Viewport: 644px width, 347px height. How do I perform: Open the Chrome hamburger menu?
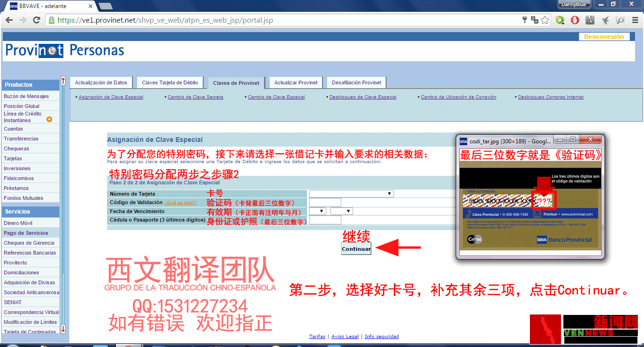(x=635, y=20)
